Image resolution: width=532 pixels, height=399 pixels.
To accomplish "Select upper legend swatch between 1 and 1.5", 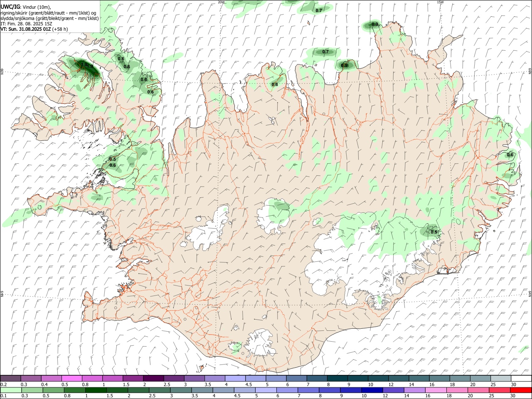I will [x=112, y=379].
